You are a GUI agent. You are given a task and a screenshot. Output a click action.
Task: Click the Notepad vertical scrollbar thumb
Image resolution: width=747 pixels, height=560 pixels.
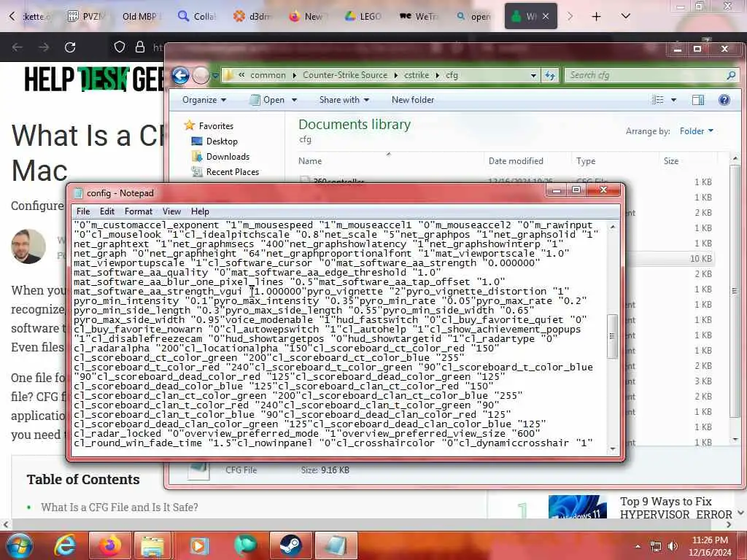click(613, 336)
